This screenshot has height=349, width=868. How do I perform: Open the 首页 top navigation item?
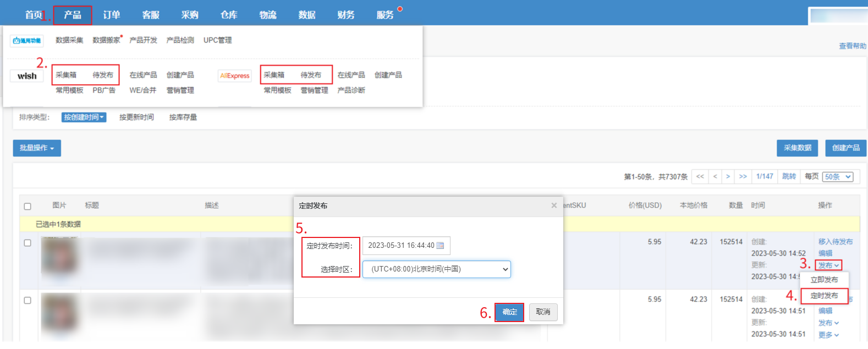pos(34,15)
